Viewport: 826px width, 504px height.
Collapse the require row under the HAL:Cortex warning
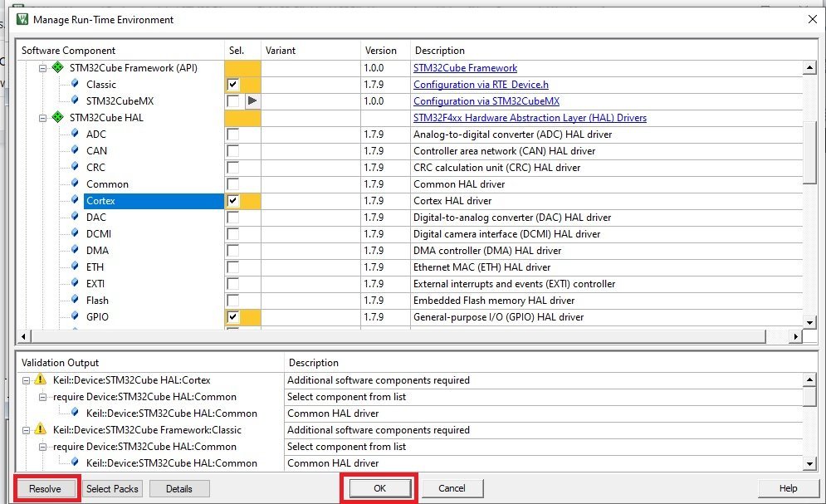42,397
